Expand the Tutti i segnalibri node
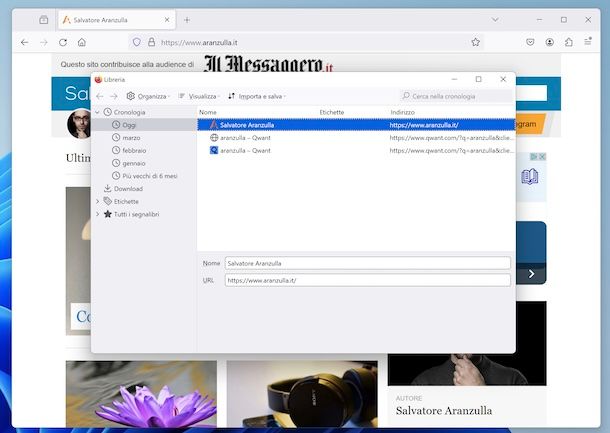The height and width of the screenshot is (433, 610). click(x=97, y=214)
